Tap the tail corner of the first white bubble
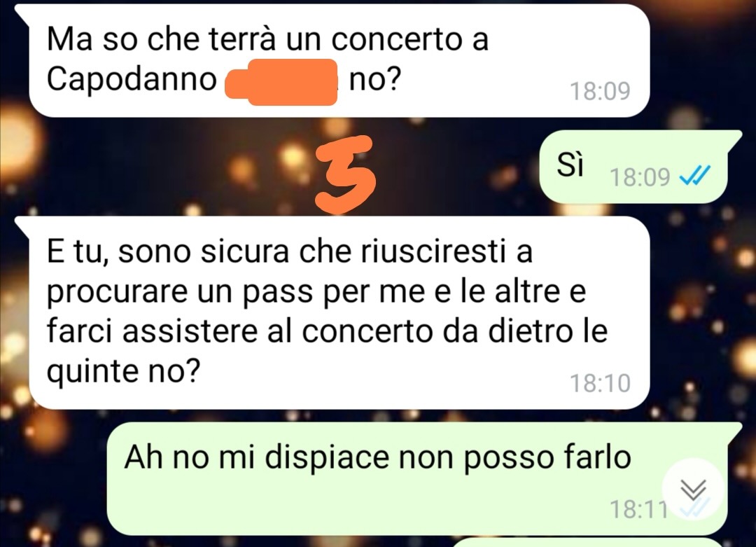756x547 pixels. [23, 11]
